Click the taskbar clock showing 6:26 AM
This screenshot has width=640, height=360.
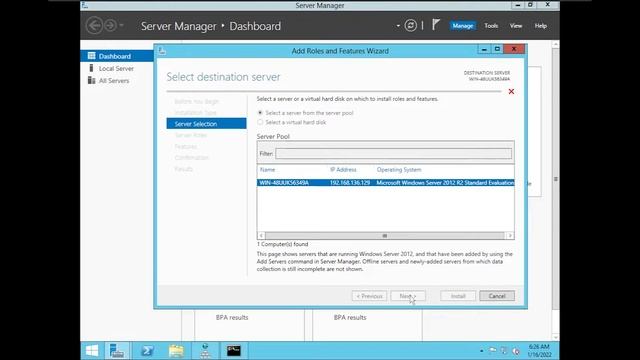click(x=539, y=351)
